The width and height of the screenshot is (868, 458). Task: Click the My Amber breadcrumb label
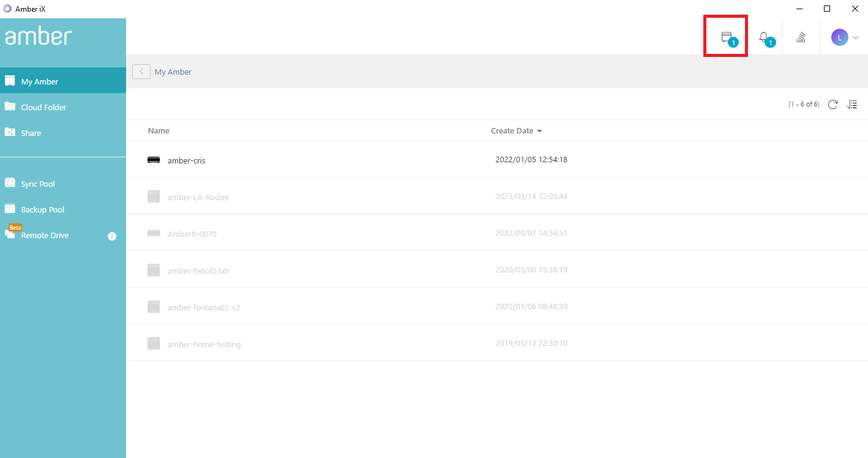(173, 72)
